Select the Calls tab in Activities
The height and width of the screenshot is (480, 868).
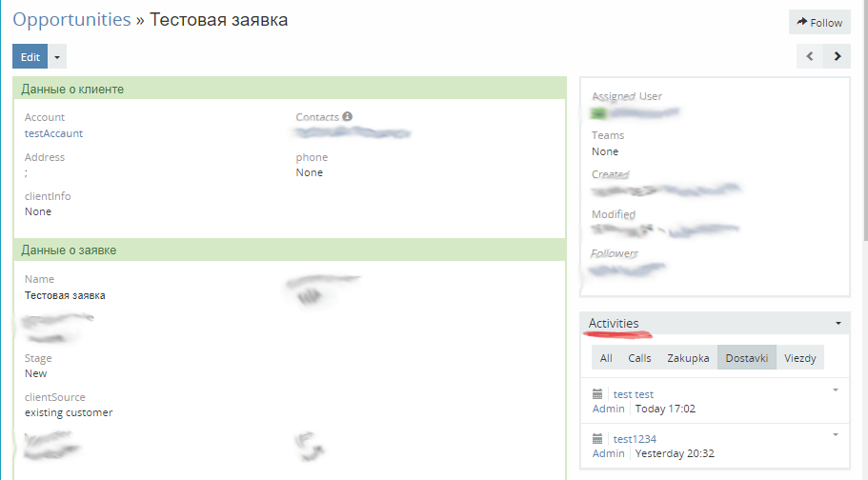639,358
